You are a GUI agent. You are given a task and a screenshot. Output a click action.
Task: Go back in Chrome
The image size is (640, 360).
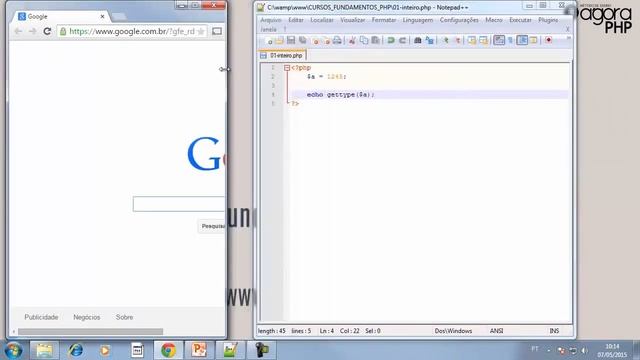(x=18, y=31)
